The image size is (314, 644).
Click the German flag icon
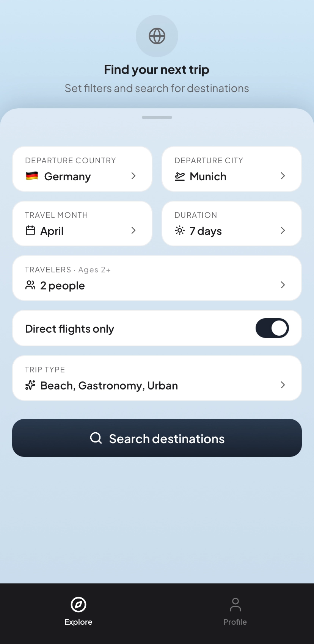point(32,176)
